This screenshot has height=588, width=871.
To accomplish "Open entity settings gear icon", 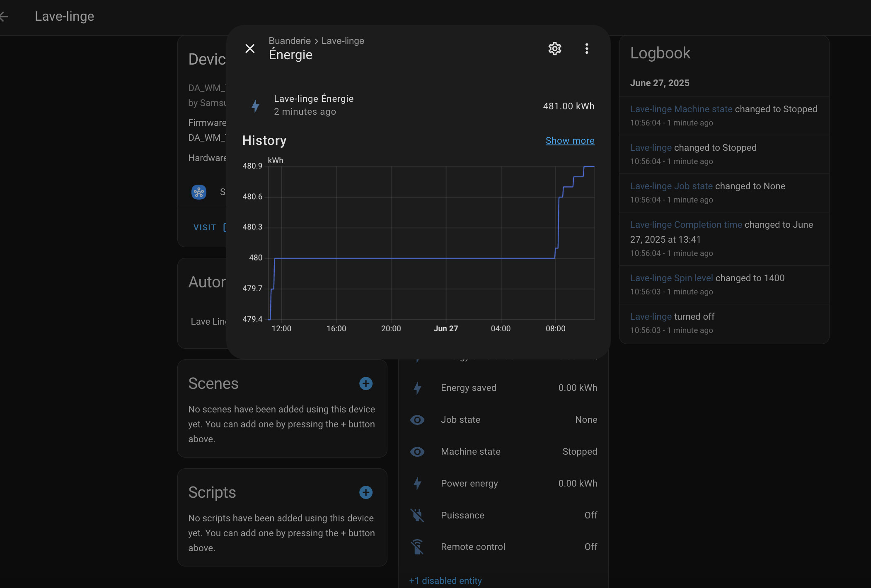I will 554,48.
